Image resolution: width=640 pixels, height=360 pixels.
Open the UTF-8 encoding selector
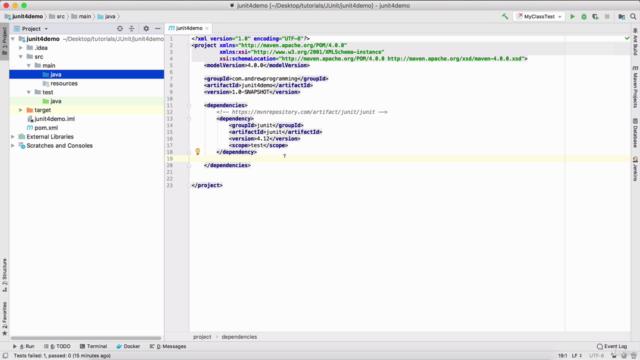click(596, 356)
